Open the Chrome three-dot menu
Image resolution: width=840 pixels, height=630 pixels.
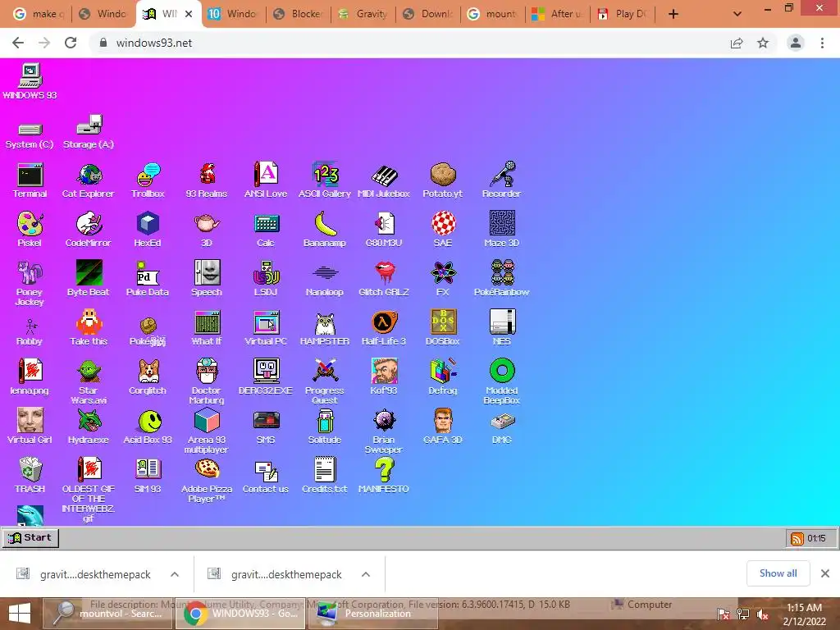point(822,43)
